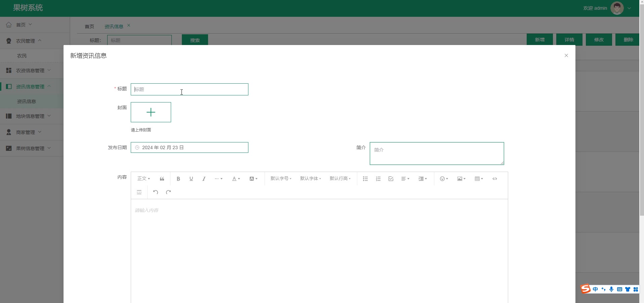
Task: Open the font color picker
Action: point(236,179)
